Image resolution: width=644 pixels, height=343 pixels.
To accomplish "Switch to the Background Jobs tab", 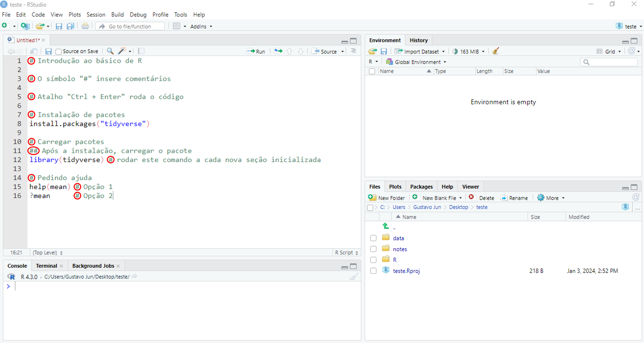I will (93, 266).
